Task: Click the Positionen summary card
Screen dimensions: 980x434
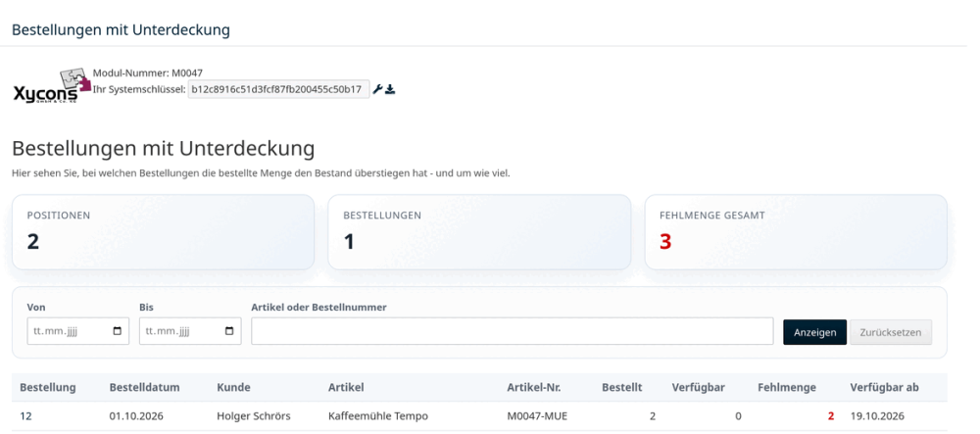Action: coord(163,232)
